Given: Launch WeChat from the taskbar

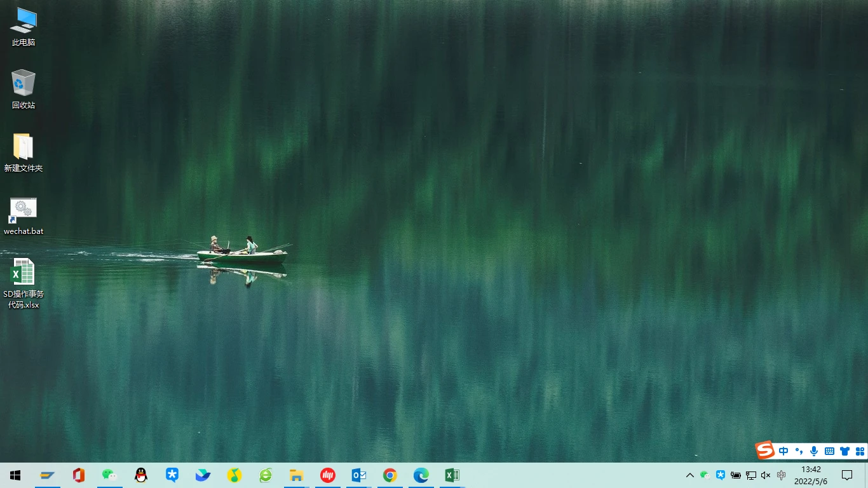Looking at the screenshot, I should [x=110, y=475].
